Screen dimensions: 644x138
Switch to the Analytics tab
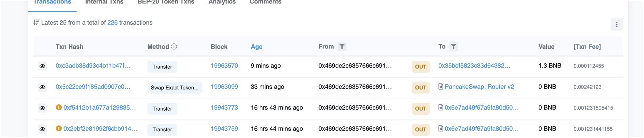tap(222, 3)
